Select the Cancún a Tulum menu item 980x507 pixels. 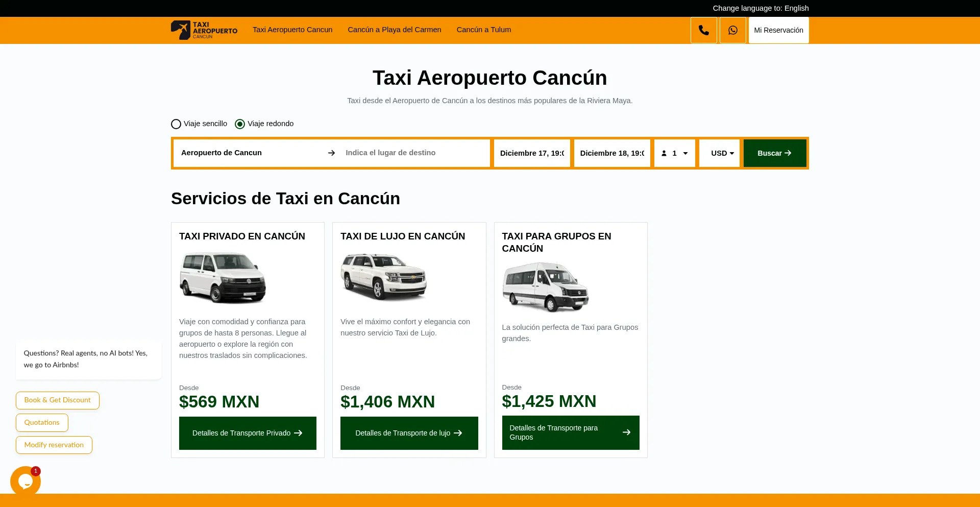coord(483,30)
